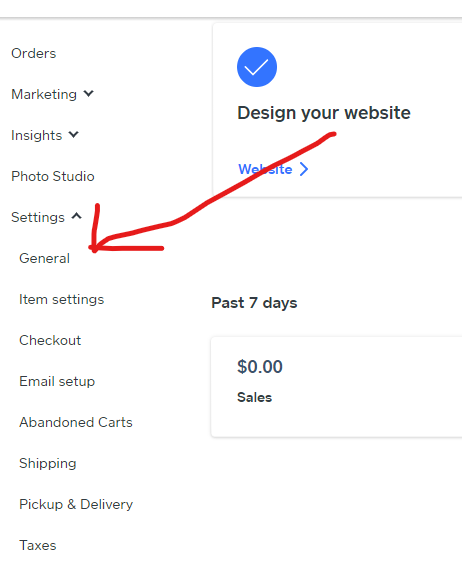The width and height of the screenshot is (462, 580).
Task: Go to Taxes settings
Action: 38,545
